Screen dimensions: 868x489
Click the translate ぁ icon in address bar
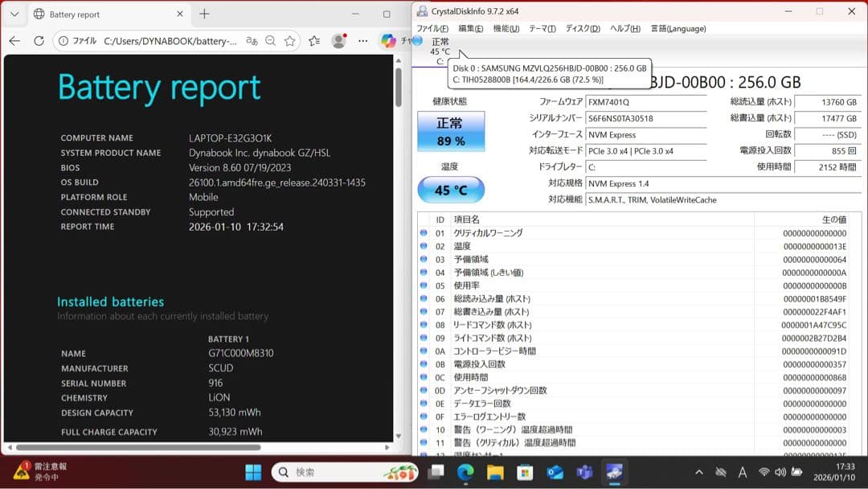click(252, 41)
